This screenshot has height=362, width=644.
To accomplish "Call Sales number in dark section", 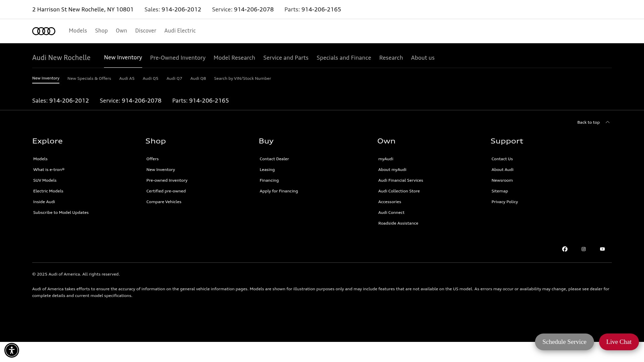I will coord(69,101).
